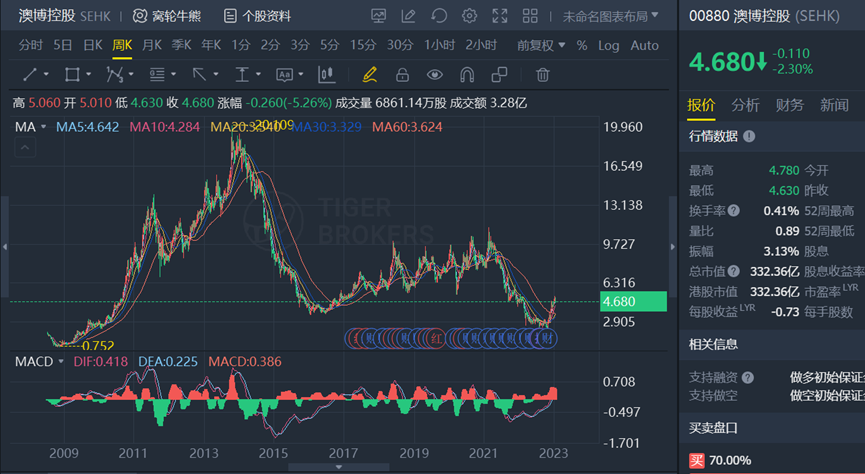Expand the 未命名图表布局 layout dropdown
This screenshot has height=474, width=865.
pyautogui.click(x=611, y=17)
